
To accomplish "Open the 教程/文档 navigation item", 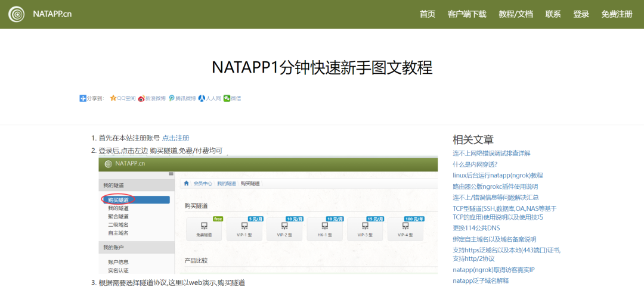I will point(516,14).
